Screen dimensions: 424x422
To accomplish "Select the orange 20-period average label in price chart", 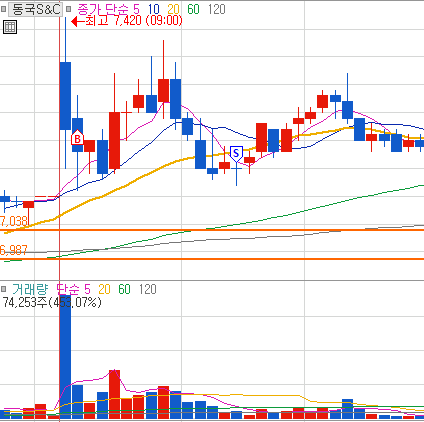I will (x=173, y=9).
